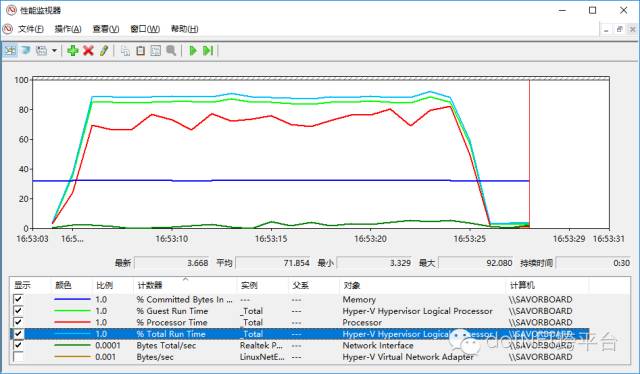
Task: Click the 持续时间 value field 0:30
Action: click(593, 263)
